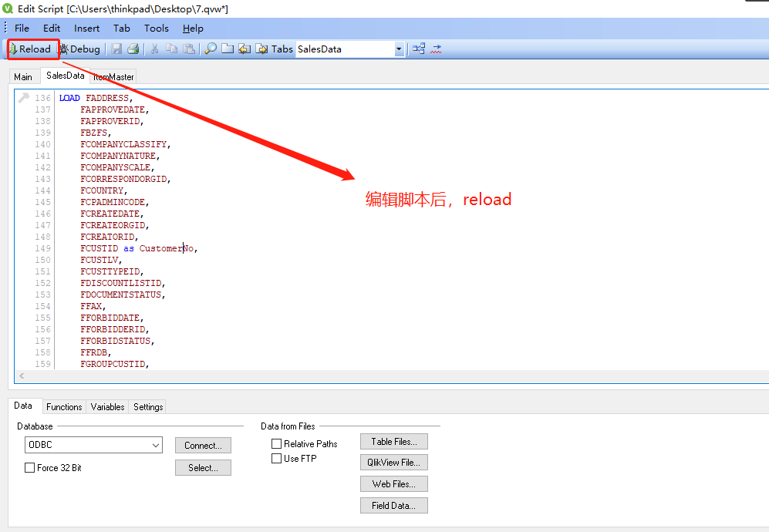Viewport: 769px width, 532px height.
Task: Click the FAPPROVEDATE field on line 137
Action: coord(113,109)
